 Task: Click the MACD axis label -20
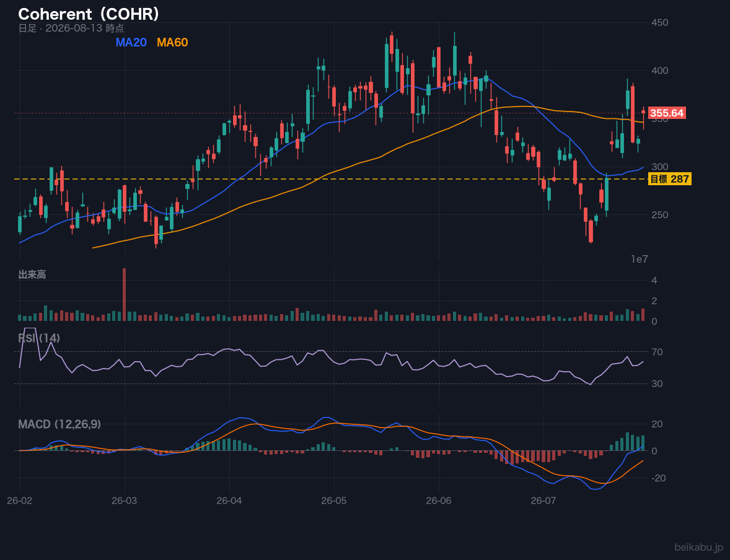click(657, 478)
